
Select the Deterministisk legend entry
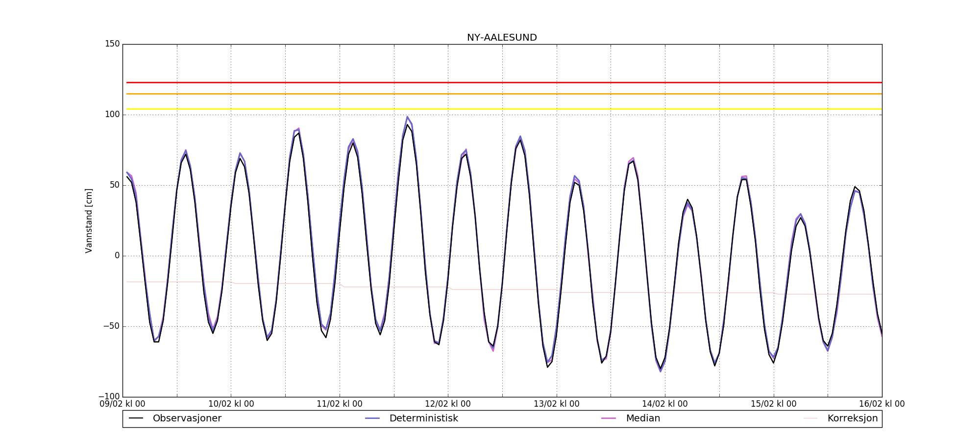point(412,418)
